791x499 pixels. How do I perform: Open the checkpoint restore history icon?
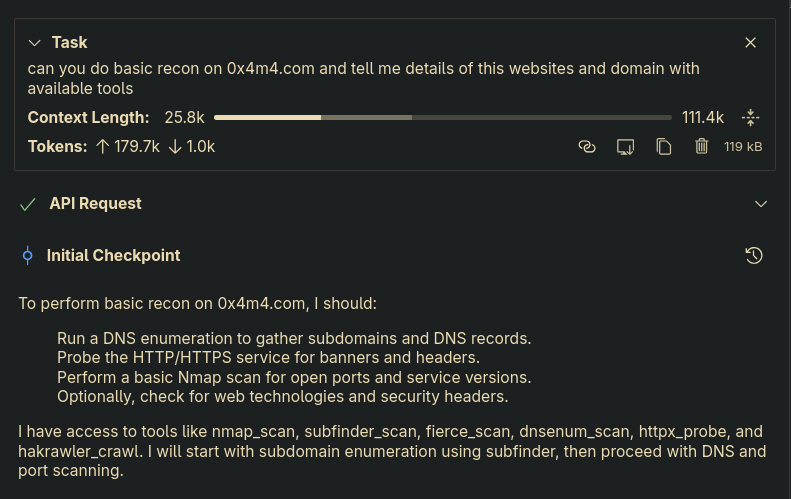click(x=754, y=256)
